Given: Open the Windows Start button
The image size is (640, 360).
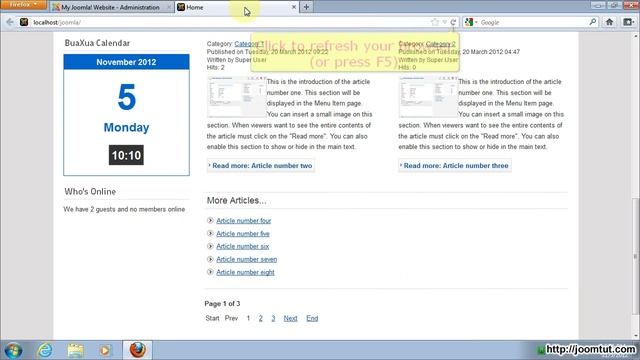Looking at the screenshot, I should click(x=13, y=350).
